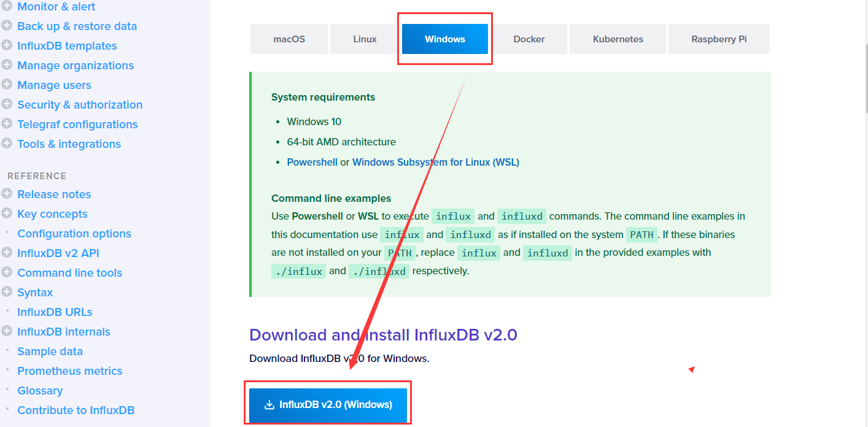Screen dimensions: 868x427
Task: Open InfluxDB v2 API link
Action: (58, 253)
